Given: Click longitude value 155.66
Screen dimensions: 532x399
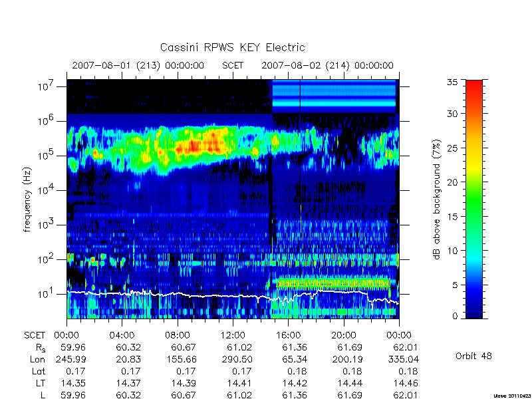Looking at the screenshot, I should (182, 359).
